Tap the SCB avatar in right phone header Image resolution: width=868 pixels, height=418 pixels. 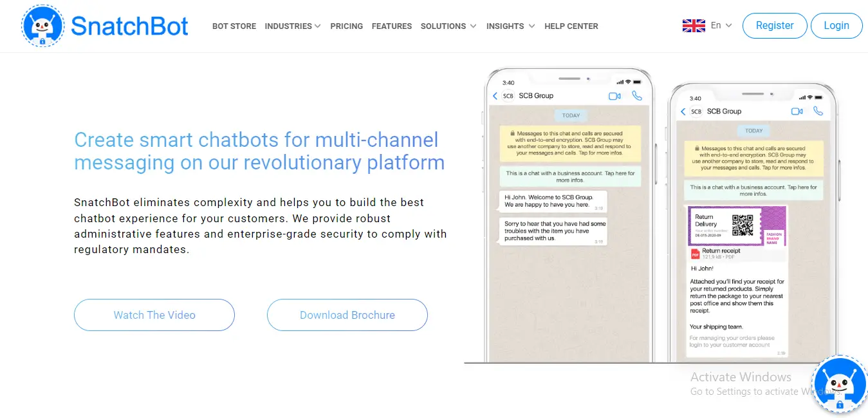coord(696,111)
